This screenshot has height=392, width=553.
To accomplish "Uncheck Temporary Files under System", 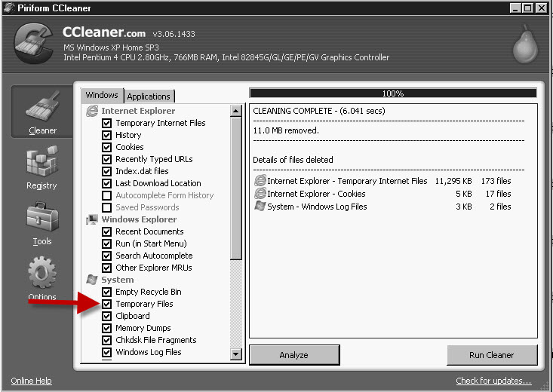I will [106, 304].
